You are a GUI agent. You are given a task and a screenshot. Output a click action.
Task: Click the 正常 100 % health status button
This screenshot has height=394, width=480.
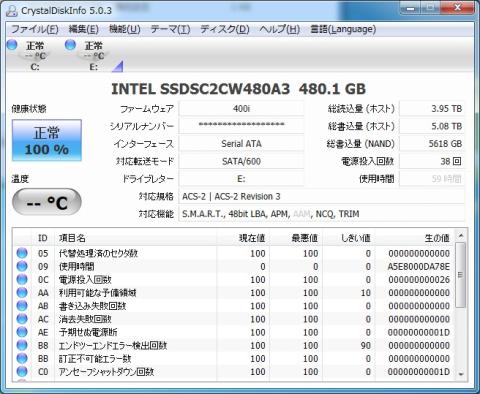point(47,141)
